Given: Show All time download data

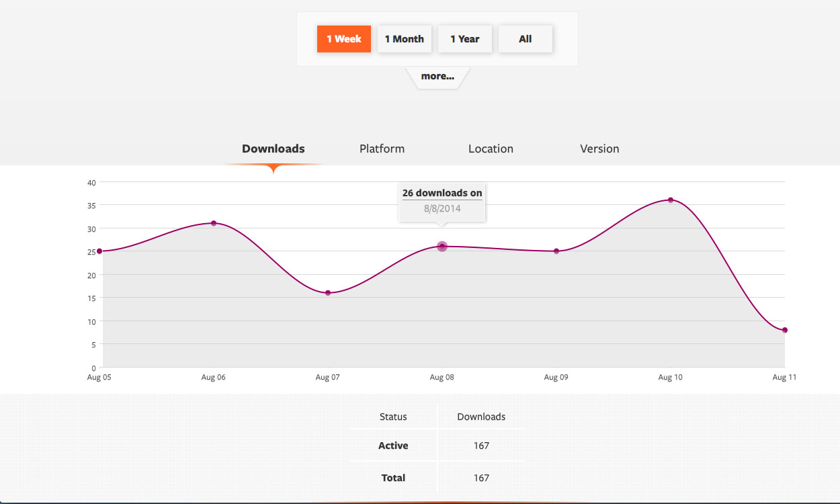Looking at the screenshot, I should click(x=525, y=39).
